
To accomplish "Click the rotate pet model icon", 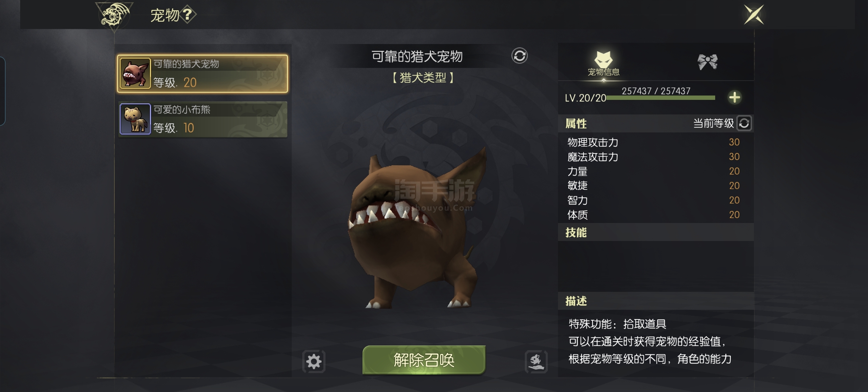I will coord(519,56).
